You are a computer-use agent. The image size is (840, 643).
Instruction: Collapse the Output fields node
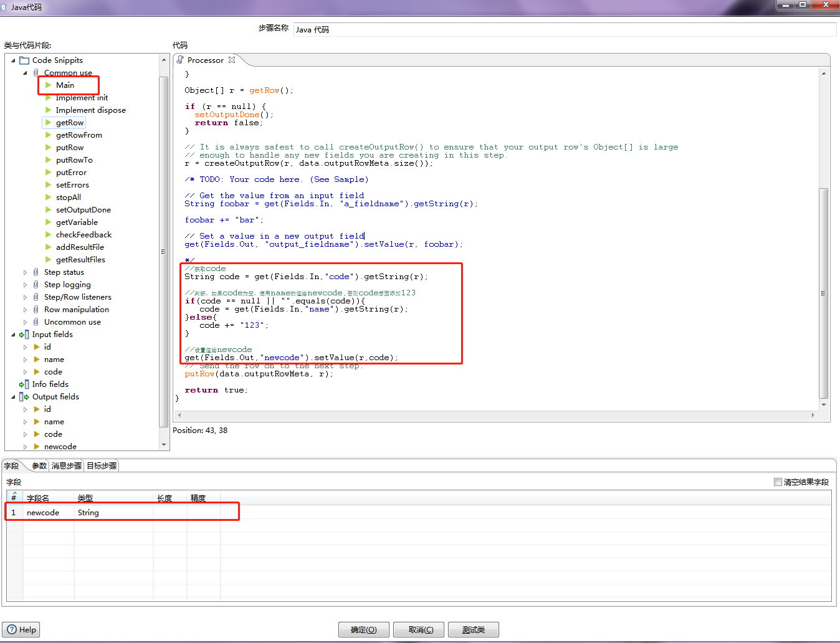pyautogui.click(x=13, y=397)
